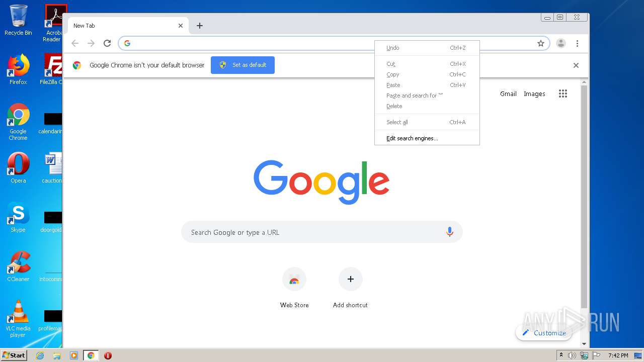
Task: Click the Customize button
Action: pyautogui.click(x=544, y=333)
